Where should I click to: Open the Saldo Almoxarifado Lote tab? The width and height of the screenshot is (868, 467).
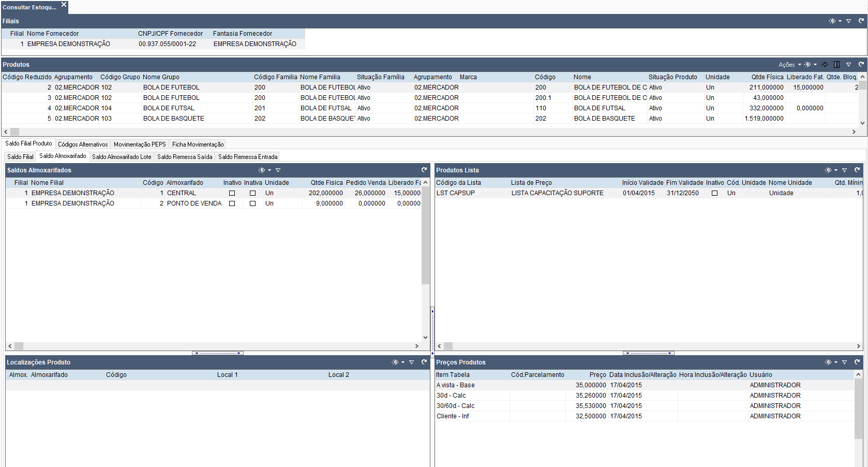click(122, 157)
